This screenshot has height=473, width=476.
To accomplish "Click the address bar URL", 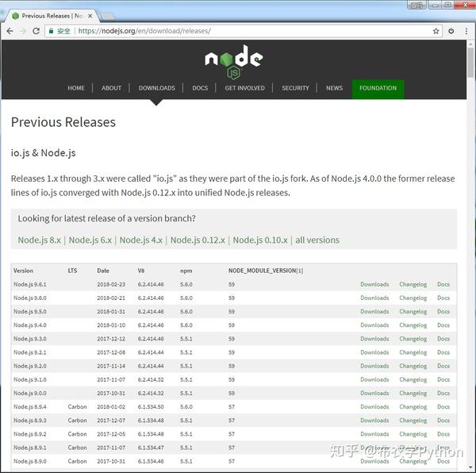I will tap(144, 31).
